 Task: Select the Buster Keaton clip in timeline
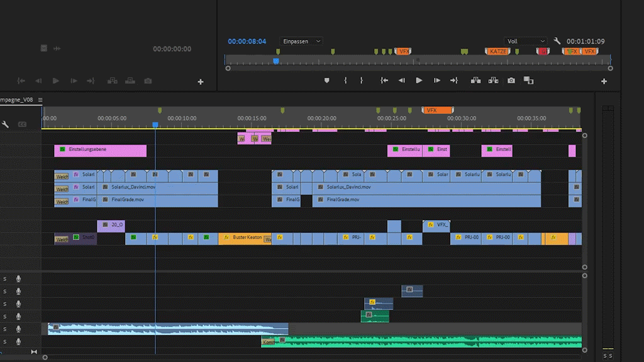(x=245, y=238)
